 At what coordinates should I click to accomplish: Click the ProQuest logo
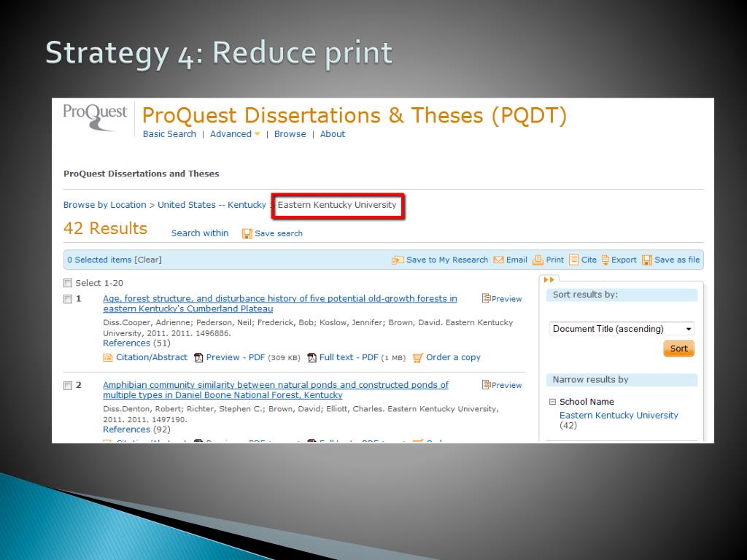96,117
